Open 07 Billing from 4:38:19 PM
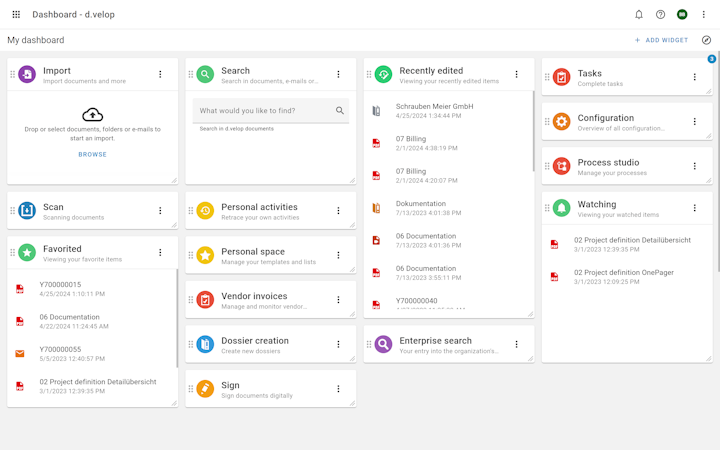This screenshot has width=720, height=450. click(x=448, y=143)
